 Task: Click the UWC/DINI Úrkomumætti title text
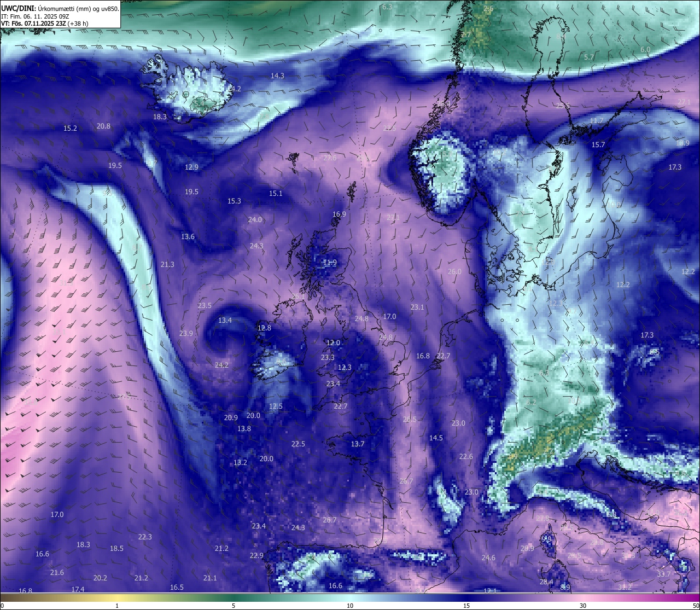pos(60,9)
